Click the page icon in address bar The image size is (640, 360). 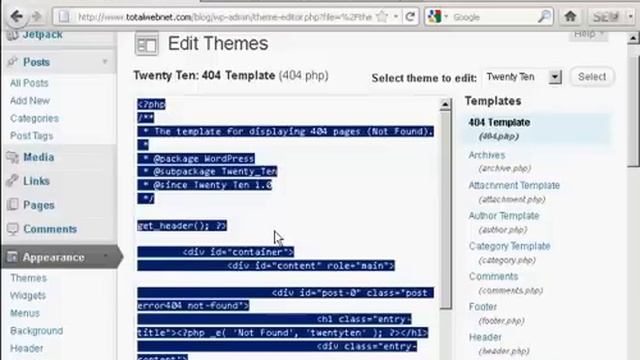pos(64,17)
